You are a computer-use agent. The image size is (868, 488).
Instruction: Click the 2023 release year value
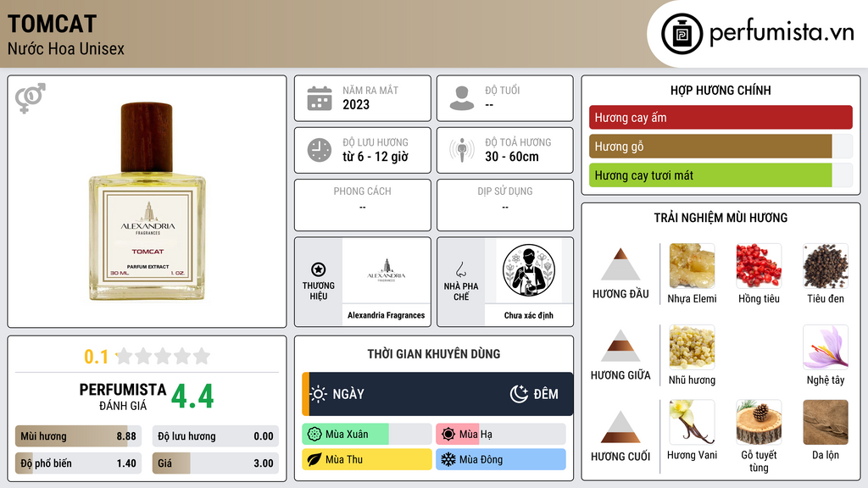[x=356, y=104]
